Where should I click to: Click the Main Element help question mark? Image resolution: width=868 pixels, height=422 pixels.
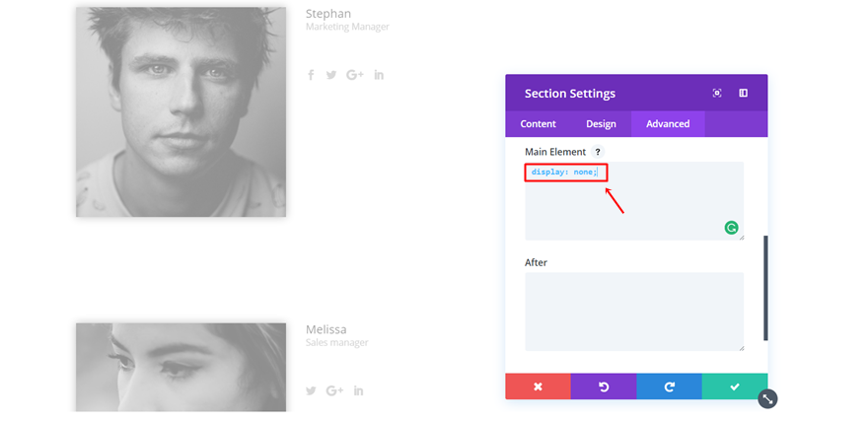click(x=598, y=152)
